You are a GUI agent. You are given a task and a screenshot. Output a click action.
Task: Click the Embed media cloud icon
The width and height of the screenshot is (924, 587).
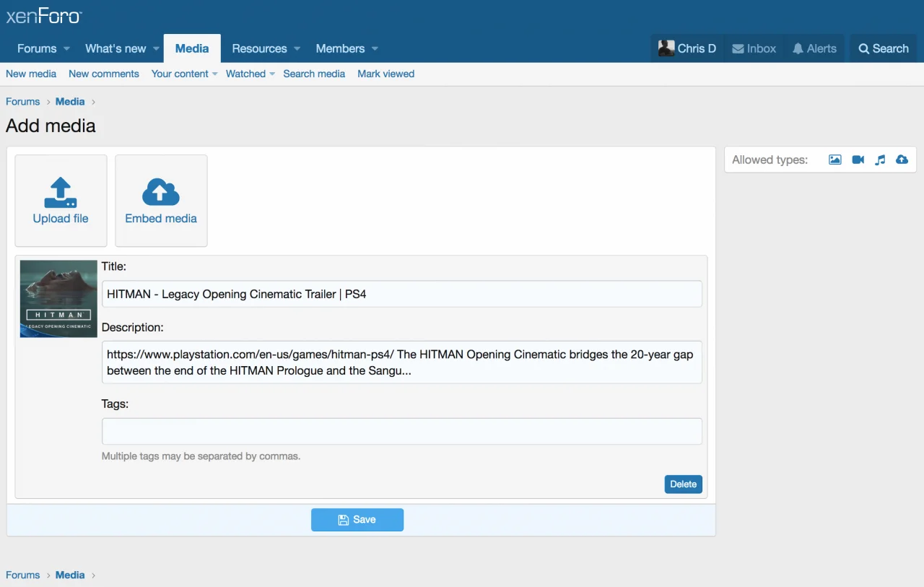click(161, 192)
